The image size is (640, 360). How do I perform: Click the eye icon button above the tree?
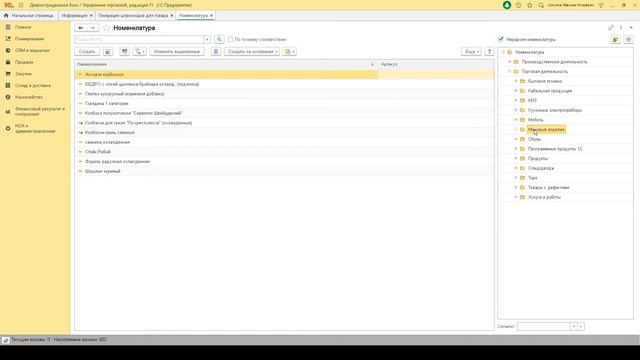click(629, 39)
